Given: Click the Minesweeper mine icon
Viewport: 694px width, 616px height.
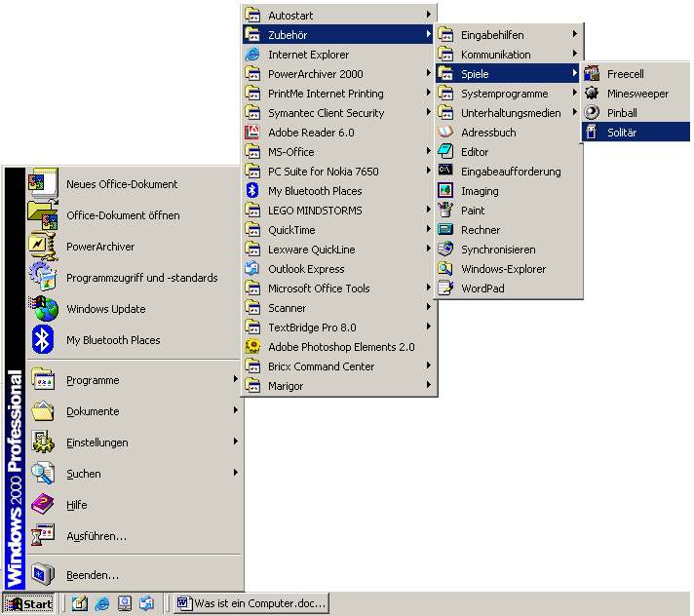Looking at the screenshot, I should 592,93.
